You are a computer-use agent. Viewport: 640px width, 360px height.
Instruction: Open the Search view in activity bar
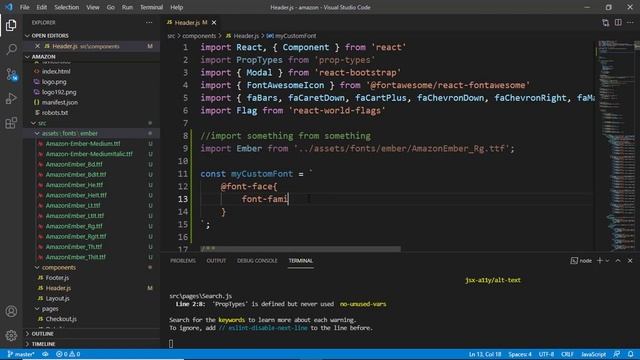click(x=11, y=50)
